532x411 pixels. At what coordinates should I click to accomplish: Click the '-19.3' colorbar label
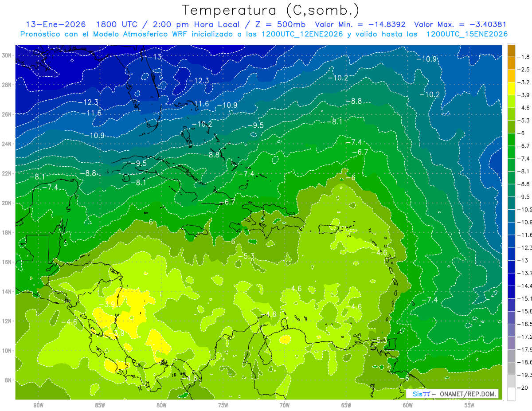coord(525,375)
